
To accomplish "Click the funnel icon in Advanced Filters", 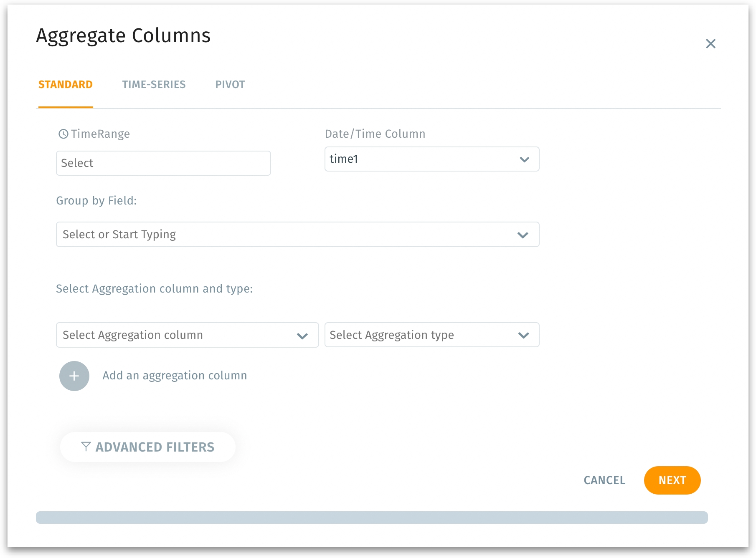I will click(86, 447).
